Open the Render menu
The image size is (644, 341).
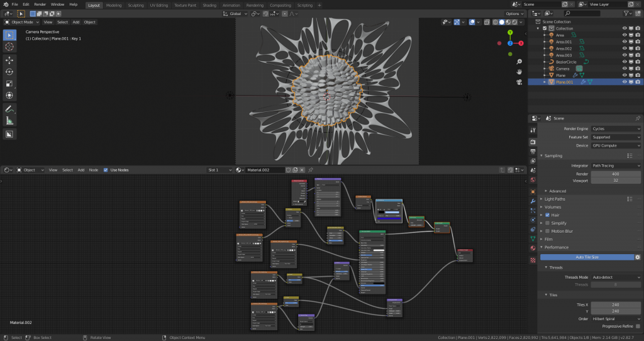[x=40, y=4]
